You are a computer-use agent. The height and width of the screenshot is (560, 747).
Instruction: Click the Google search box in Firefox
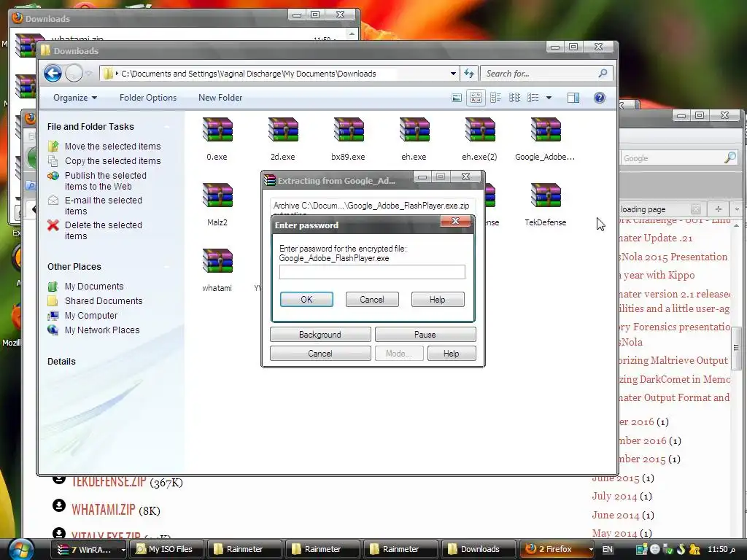(x=672, y=158)
